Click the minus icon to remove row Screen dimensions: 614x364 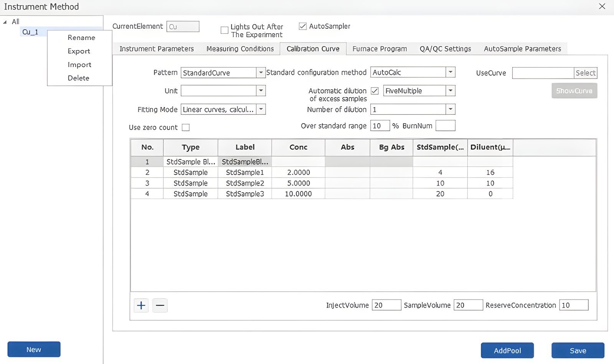(x=160, y=305)
